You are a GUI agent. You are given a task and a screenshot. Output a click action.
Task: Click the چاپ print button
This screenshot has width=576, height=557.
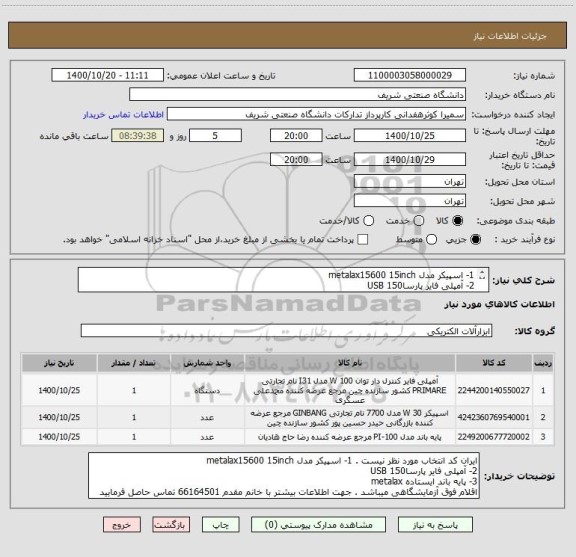coord(221,525)
